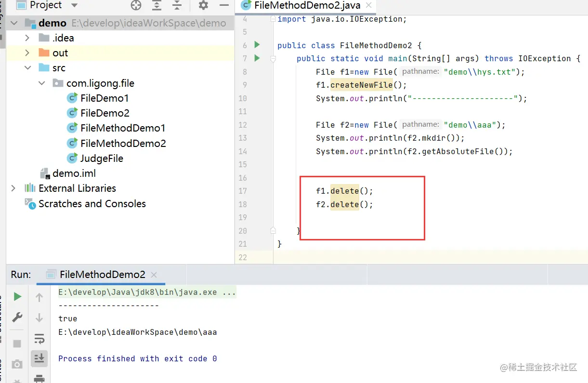588x383 pixels.
Task: Click line number 15 in gutter
Action: pyautogui.click(x=242, y=165)
